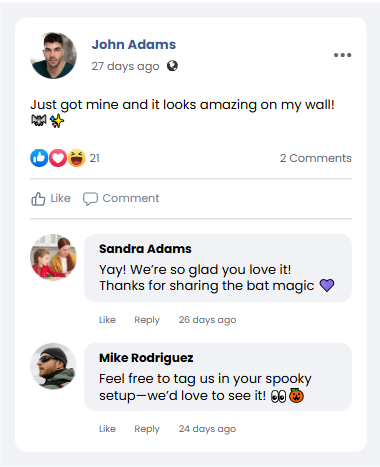This screenshot has height=467, width=380.
Task: Click the 27 days ago post timestamp
Action: [125, 66]
